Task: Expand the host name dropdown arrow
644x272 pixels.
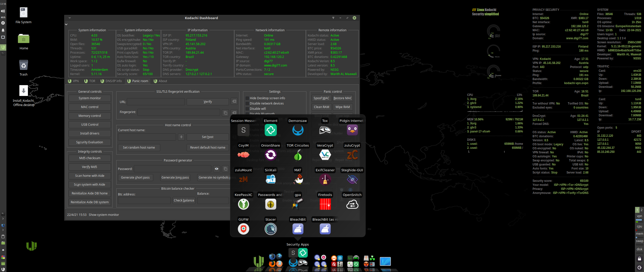Action: [x=181, y=137]
